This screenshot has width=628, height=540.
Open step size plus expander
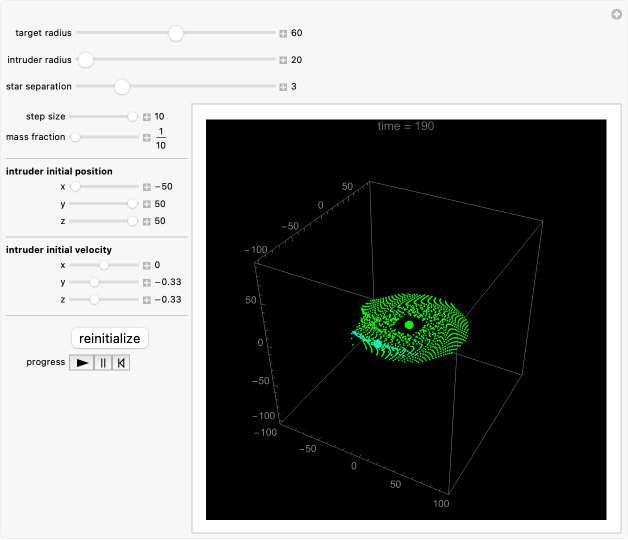pyautogui.click(x=147, y=117)
